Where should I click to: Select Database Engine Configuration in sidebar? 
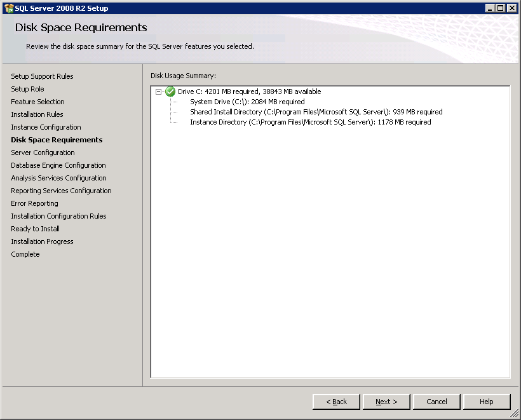pyautogui.click(x=58, y=165)
